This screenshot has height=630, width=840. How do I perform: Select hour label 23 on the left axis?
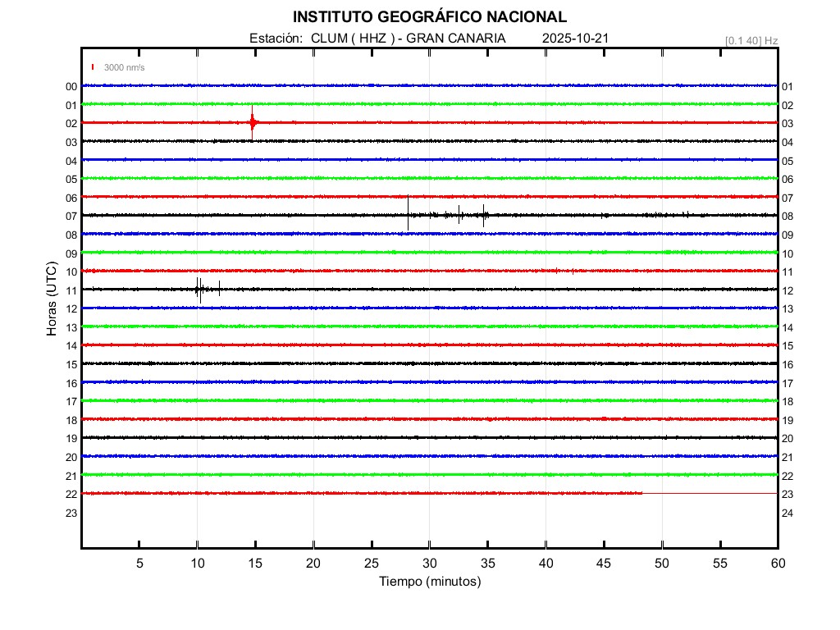point(71,513)
